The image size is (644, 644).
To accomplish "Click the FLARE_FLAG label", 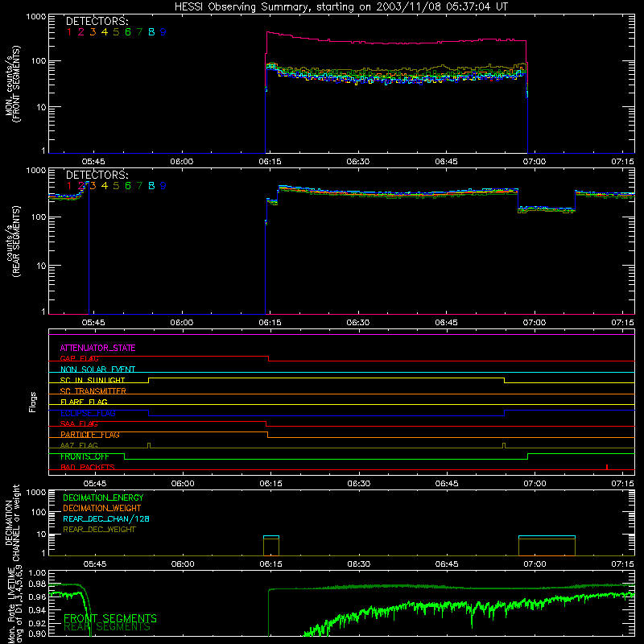I will pyautogui.click(x=84, y=402).
